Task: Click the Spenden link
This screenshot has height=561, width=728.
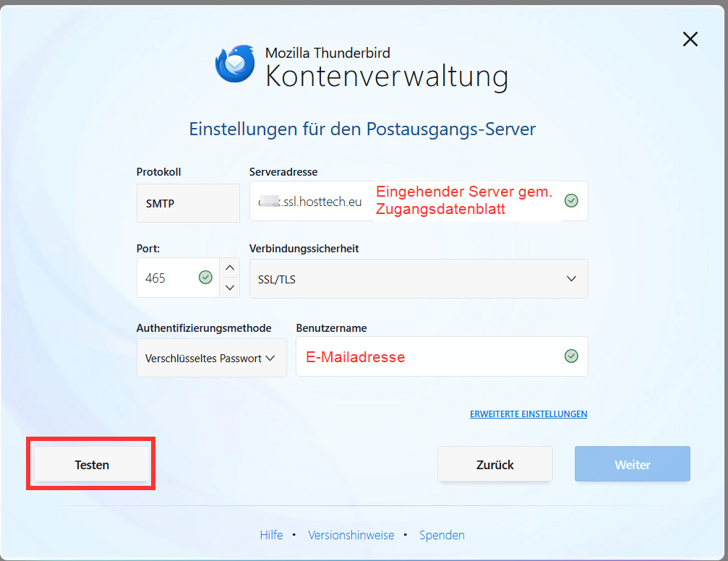Action: (x=442, y=535)
